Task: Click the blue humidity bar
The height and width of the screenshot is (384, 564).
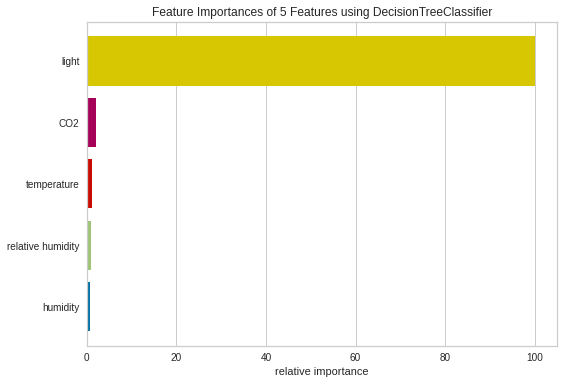Action: coord(89,307)
